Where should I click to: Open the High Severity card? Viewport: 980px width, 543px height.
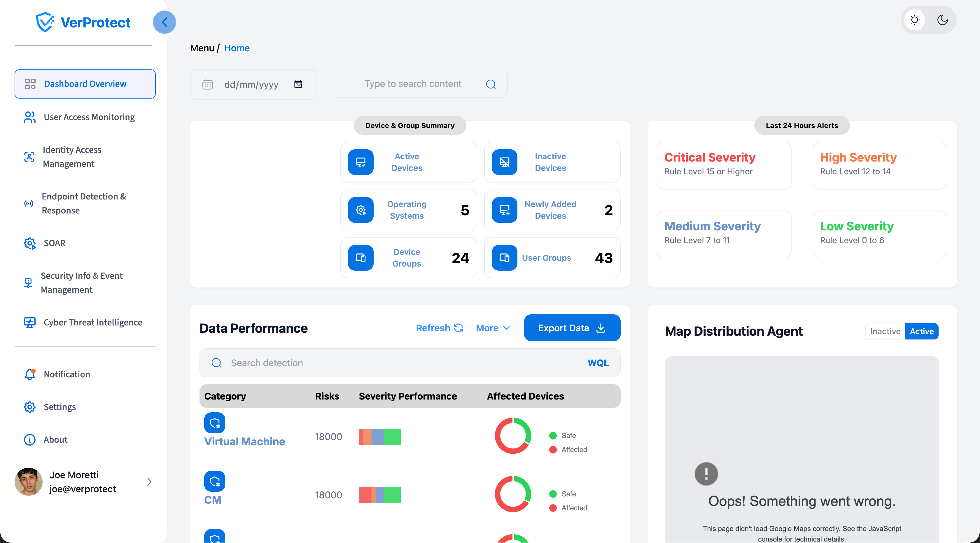coord(880,165)
